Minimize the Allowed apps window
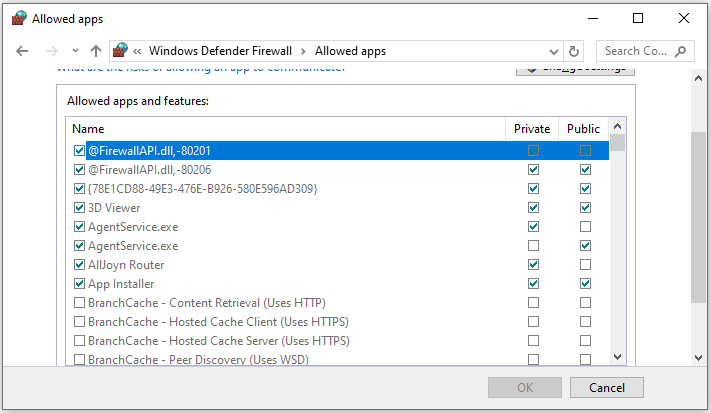 (x=593, y=18)
